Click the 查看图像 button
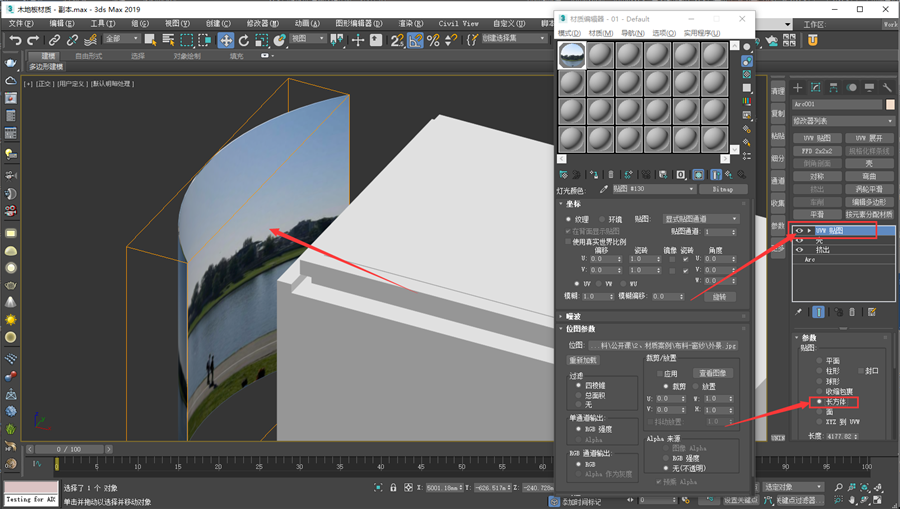900x509 pixels. pos(712,373)
